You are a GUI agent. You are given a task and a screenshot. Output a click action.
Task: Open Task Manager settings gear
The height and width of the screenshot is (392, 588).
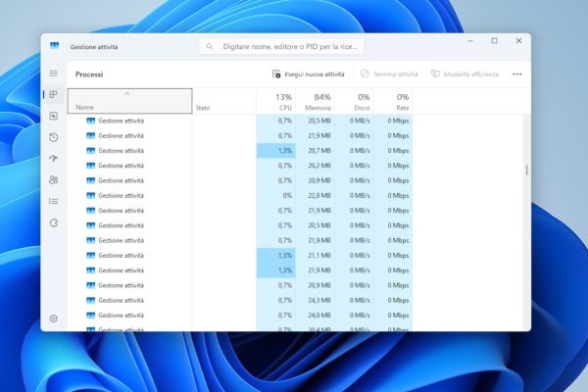coord(54,318)
